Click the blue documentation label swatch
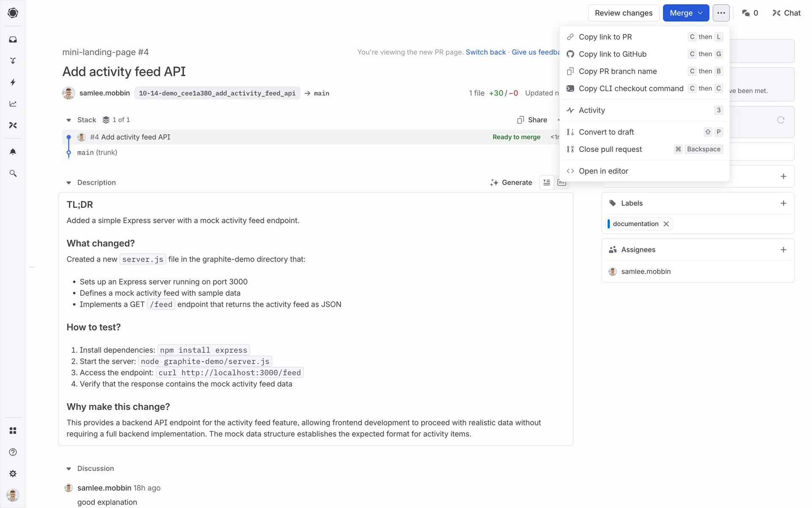 pos(609,224)
